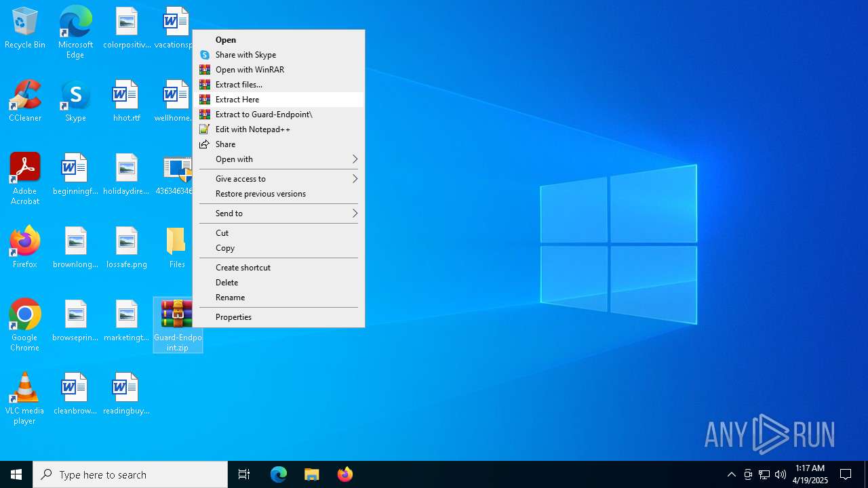Choose Restore previous versions
Screen dimensions: 868x488
[279, 194]
